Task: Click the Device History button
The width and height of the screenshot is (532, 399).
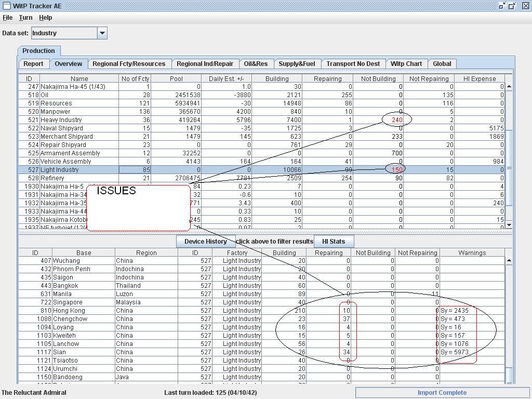Action: pyautogui.click(x=206, y=242)
